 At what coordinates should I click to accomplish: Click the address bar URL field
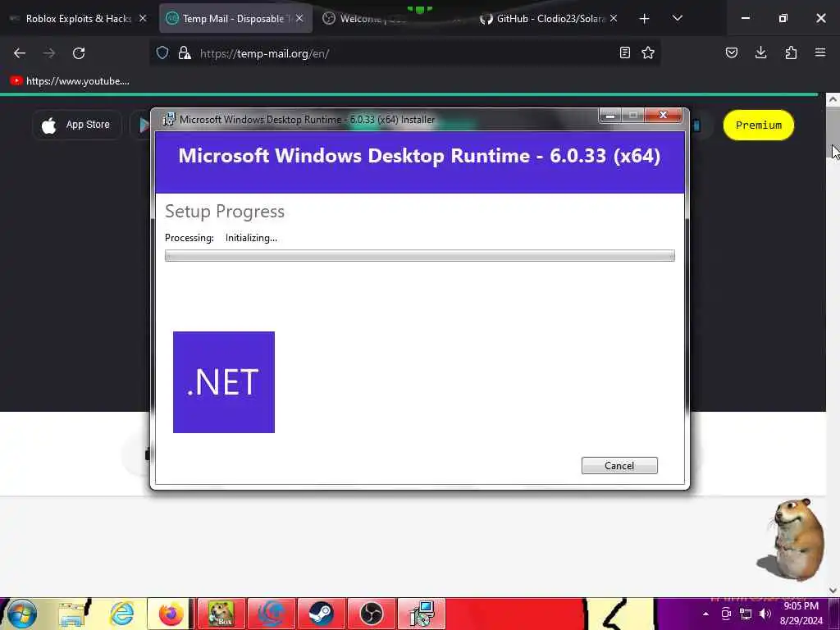[404, 53]
